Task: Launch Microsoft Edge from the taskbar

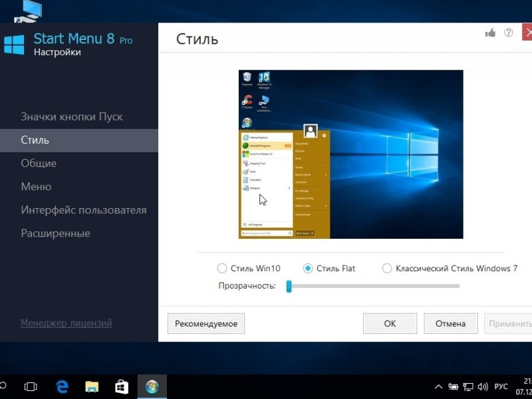Action: pos(62,386)
